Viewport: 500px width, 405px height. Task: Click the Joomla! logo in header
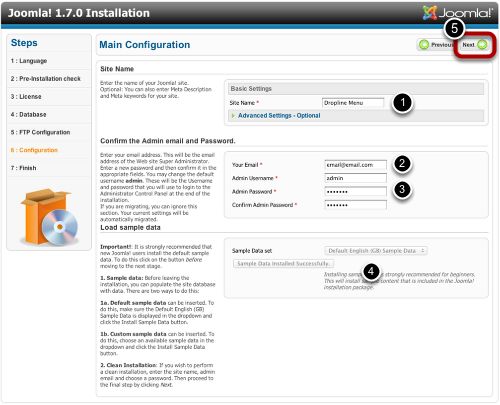point(458,13)
